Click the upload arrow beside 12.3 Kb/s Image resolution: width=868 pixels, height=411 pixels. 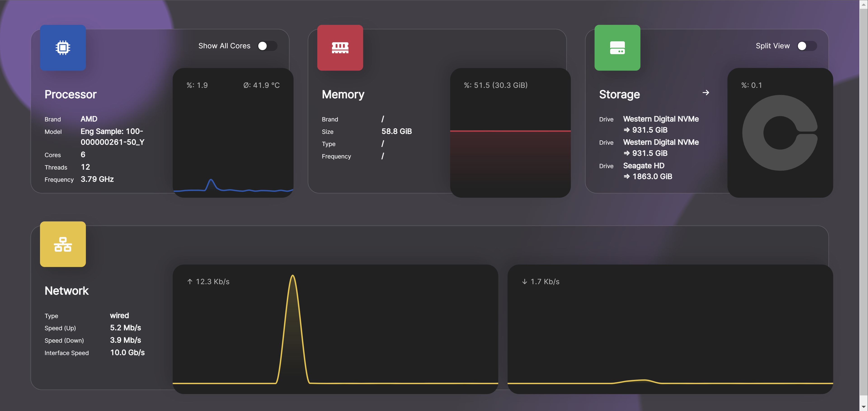tap(190, 281)
